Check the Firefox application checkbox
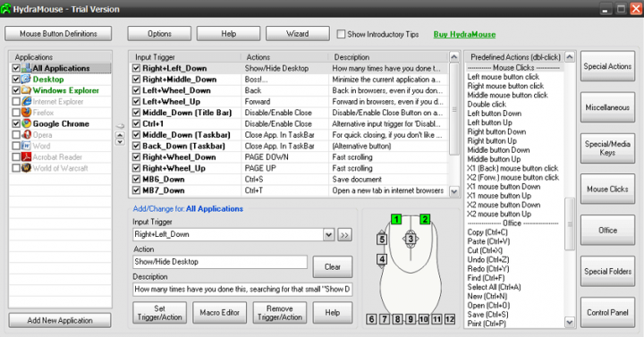This screenshot has width=644, height=337. (x=16, y=113)
